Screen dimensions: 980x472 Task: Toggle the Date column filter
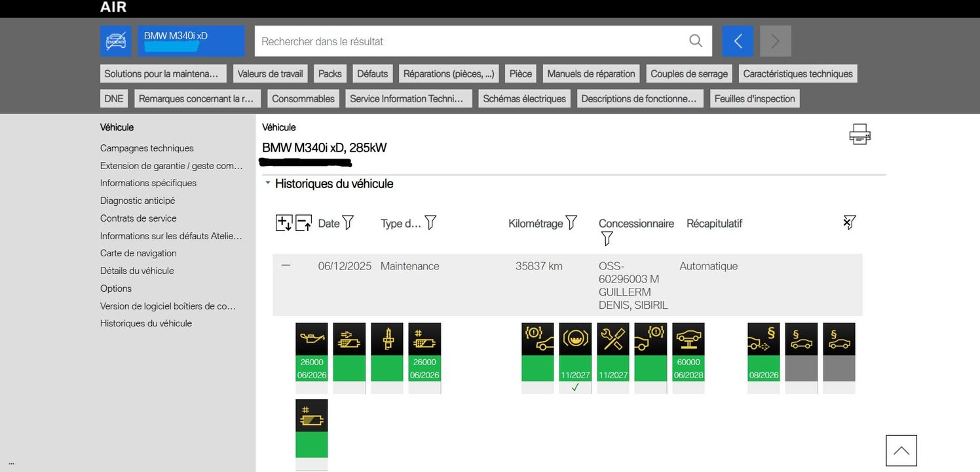coord(348,223)
